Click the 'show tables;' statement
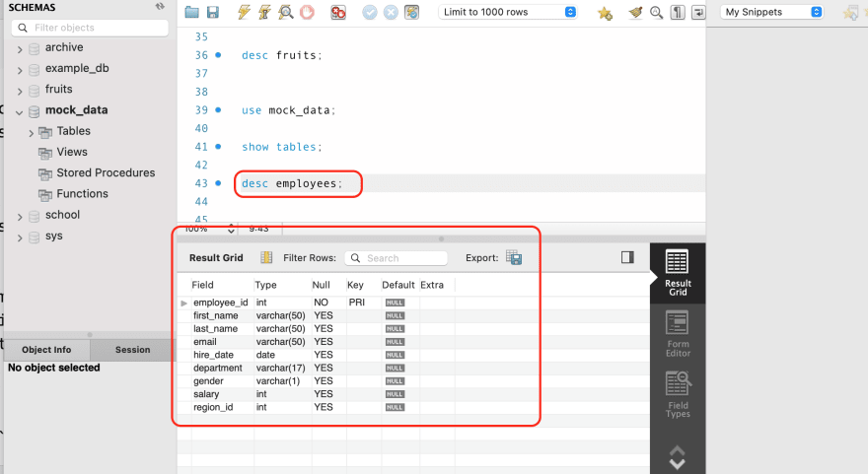868x474 pixels. 282,147
